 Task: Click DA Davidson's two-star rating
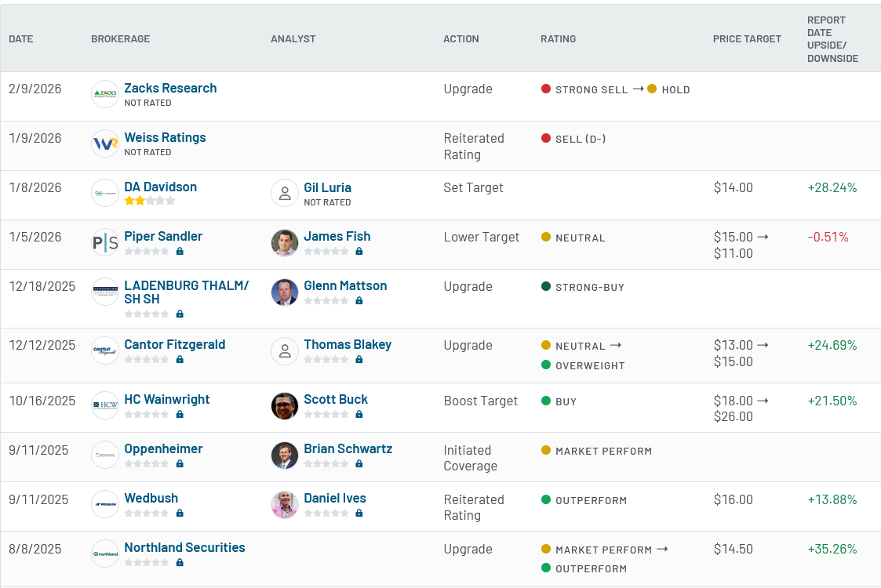150,201
